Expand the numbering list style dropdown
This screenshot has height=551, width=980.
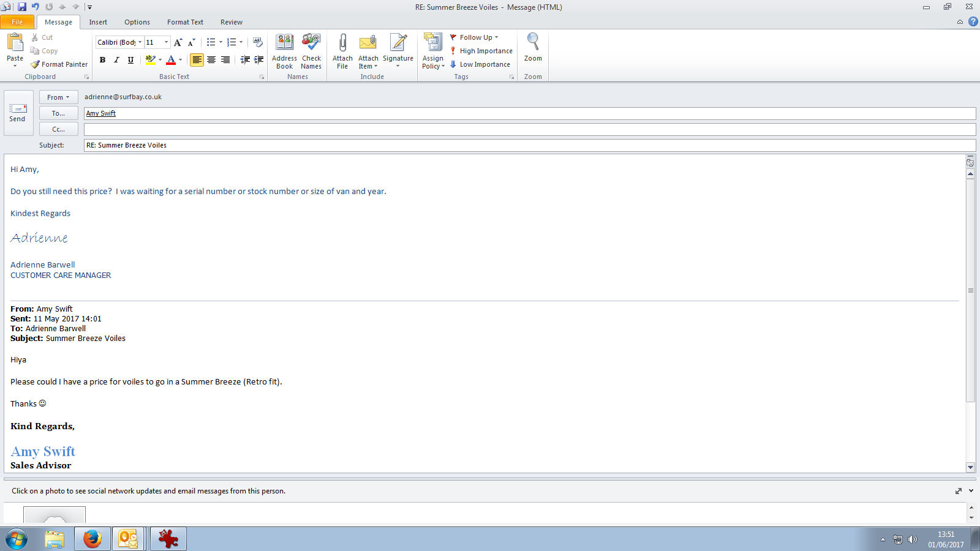click(x=241, y=42)
